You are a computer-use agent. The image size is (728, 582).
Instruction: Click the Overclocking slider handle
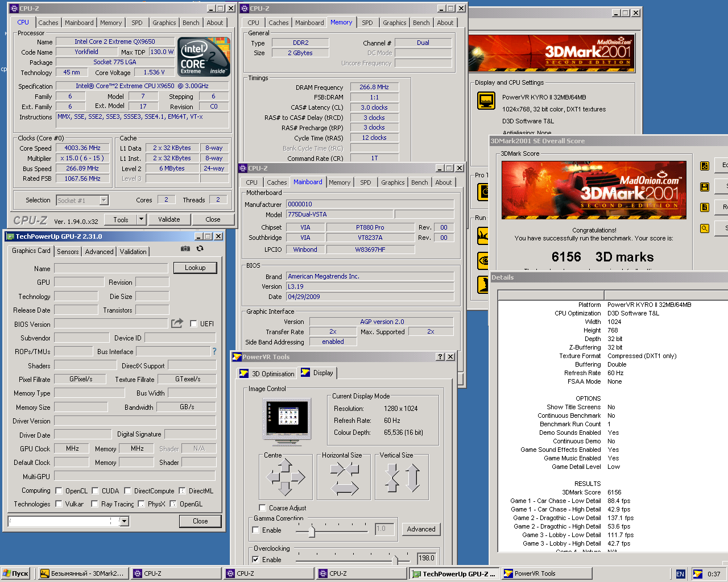pos(395,560)
